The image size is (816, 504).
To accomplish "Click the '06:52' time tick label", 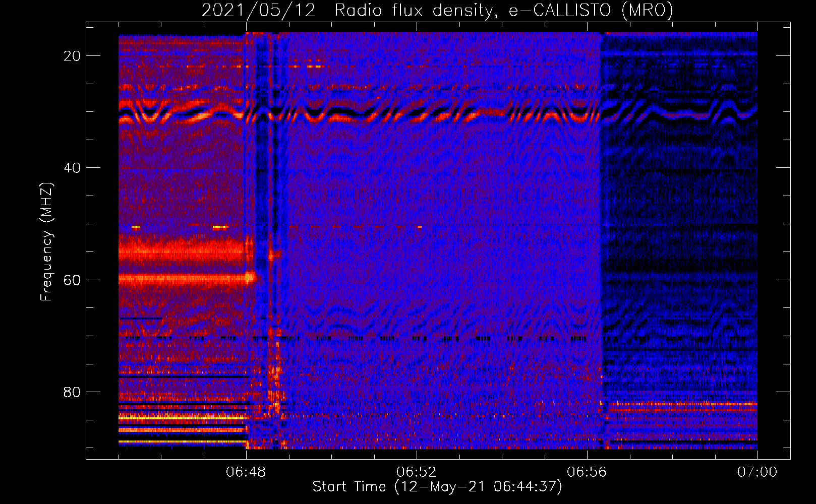I will click(x=417, y=472).
